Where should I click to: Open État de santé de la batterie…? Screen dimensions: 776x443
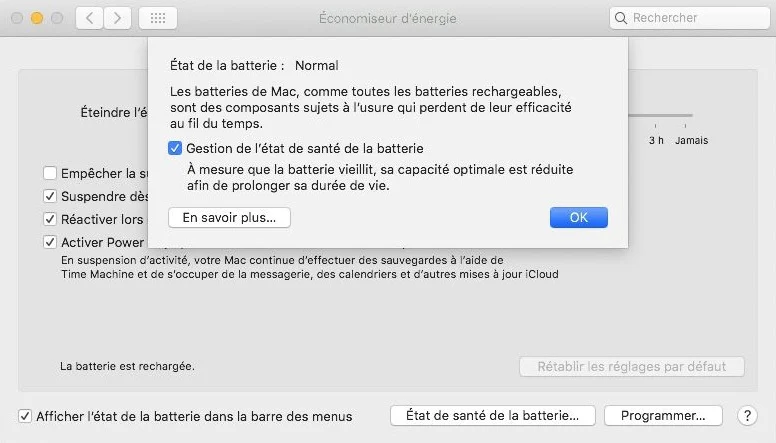point(492,416)
